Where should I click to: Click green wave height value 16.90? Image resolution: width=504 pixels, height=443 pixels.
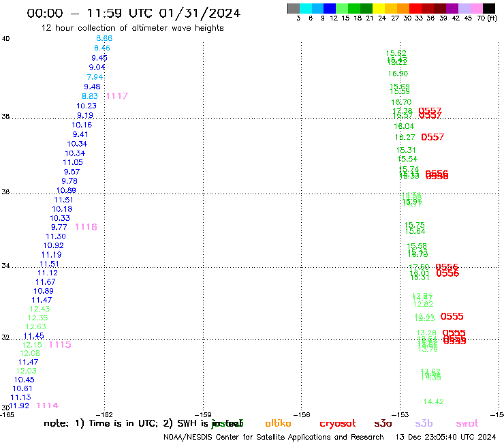(398, 74)
